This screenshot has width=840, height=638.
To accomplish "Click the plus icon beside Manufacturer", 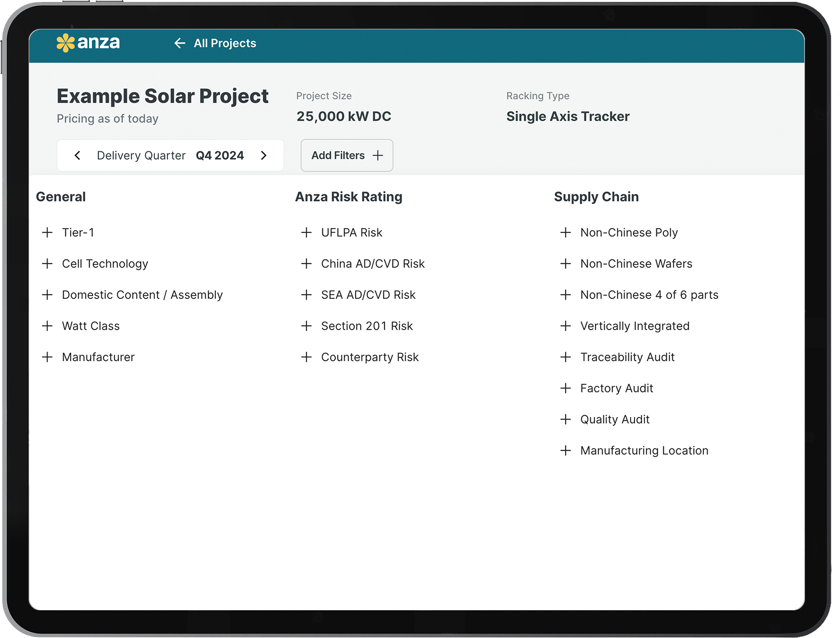I will [47, 357].
